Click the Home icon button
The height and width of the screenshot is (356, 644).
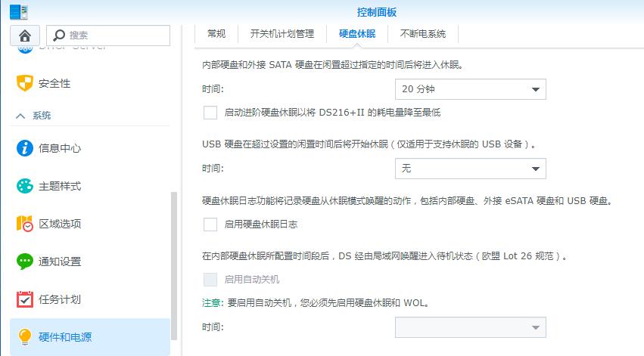[25, 36]
